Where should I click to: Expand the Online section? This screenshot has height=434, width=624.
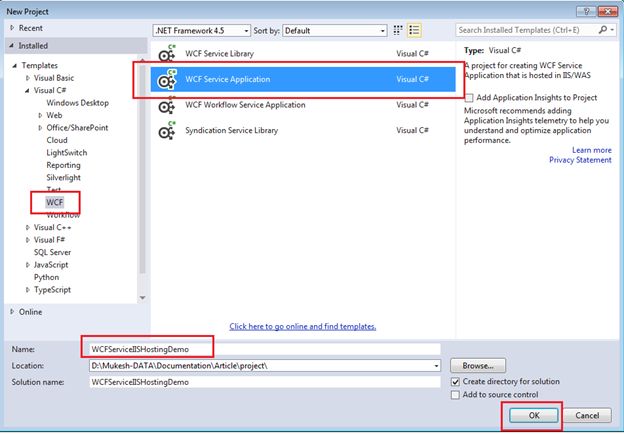click(12, 312)
